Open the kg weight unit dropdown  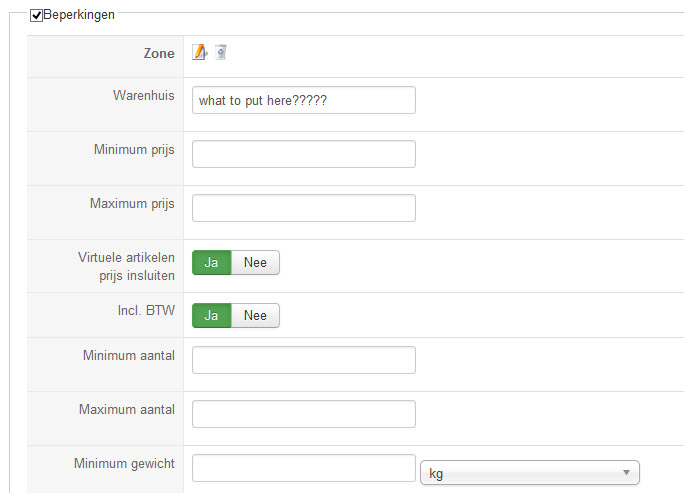point(529,472)
